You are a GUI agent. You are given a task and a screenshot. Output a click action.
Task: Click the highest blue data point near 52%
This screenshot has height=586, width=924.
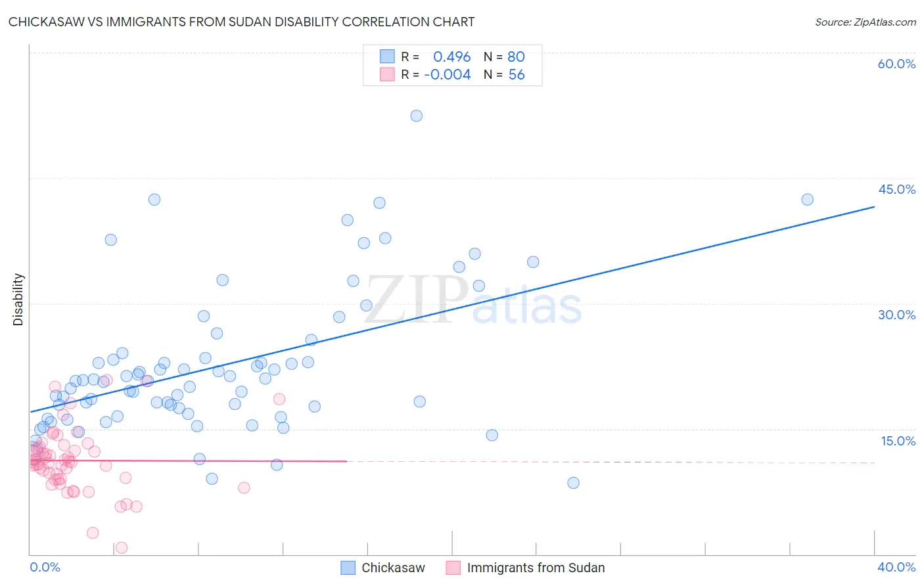pyautogui.click(x=416, y=116)
